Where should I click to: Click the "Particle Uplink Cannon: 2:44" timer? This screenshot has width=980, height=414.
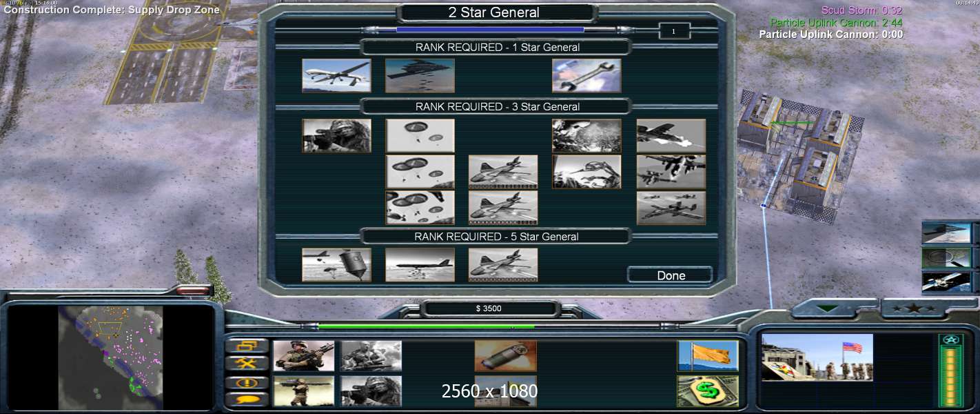point(837,22)
